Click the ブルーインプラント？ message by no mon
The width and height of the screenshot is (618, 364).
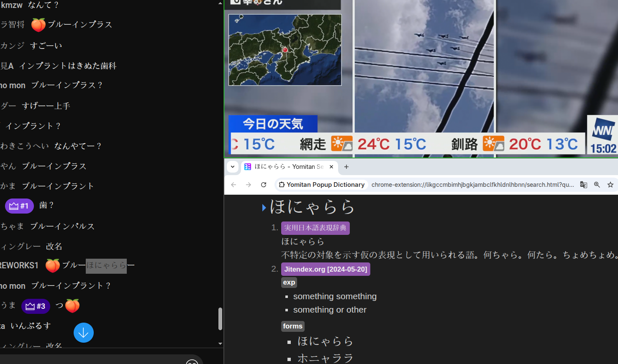pos(71,286)
